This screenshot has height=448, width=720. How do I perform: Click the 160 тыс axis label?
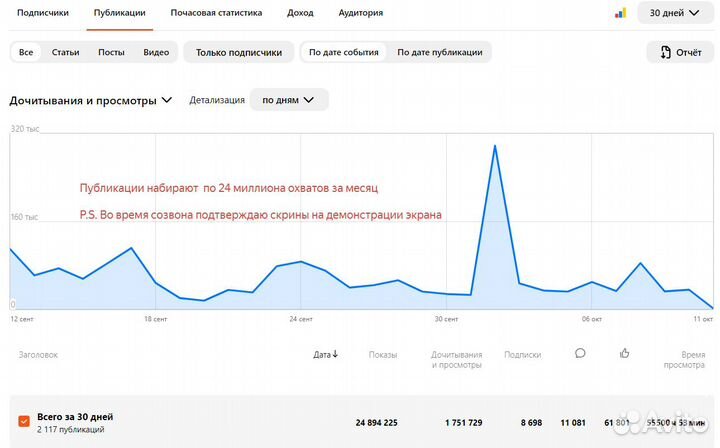pyautogui.click(x=24, y=217)
